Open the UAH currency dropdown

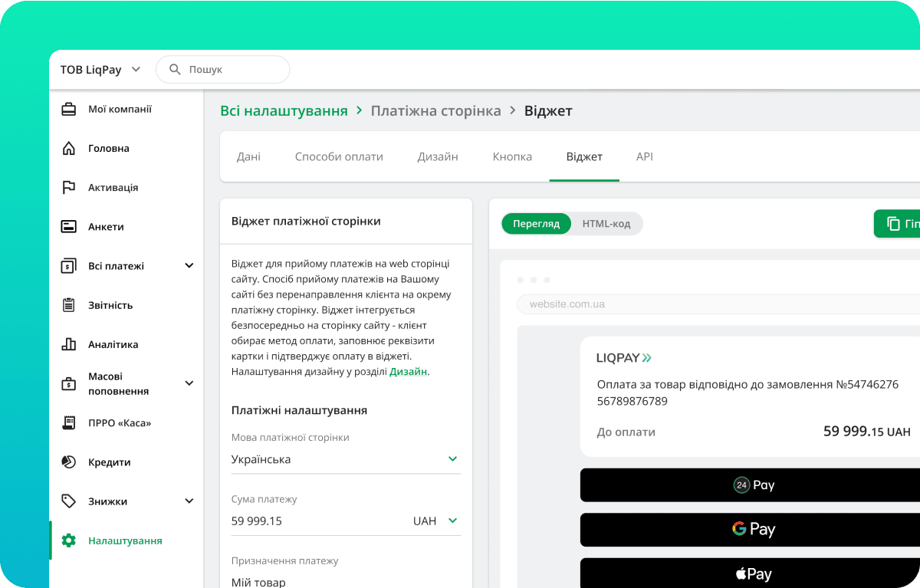tap(452, 520)
